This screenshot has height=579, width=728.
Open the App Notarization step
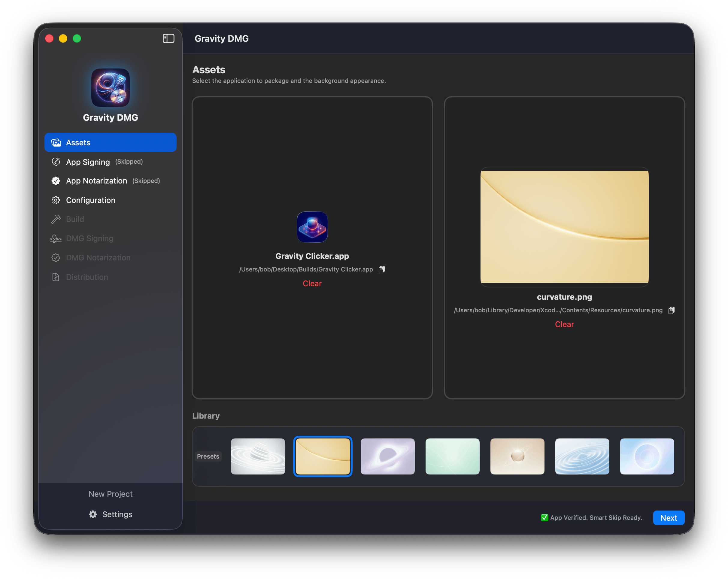[97, 181]
